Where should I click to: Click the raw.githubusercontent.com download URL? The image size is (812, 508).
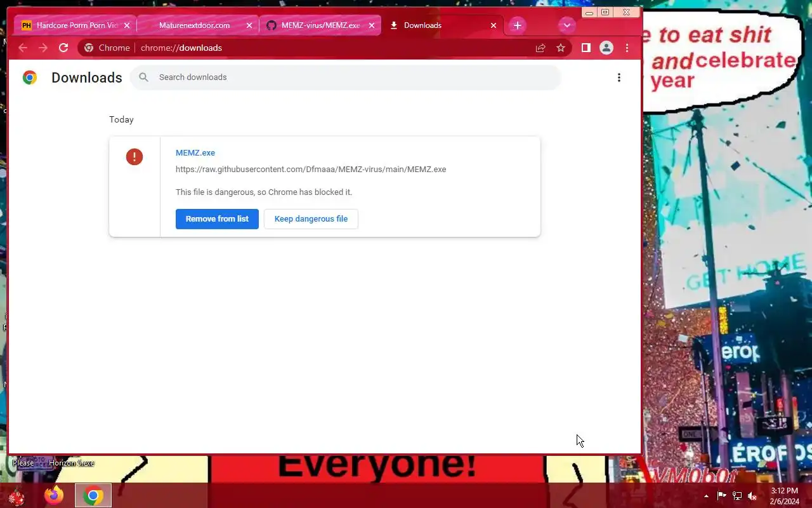coord(311,170)
